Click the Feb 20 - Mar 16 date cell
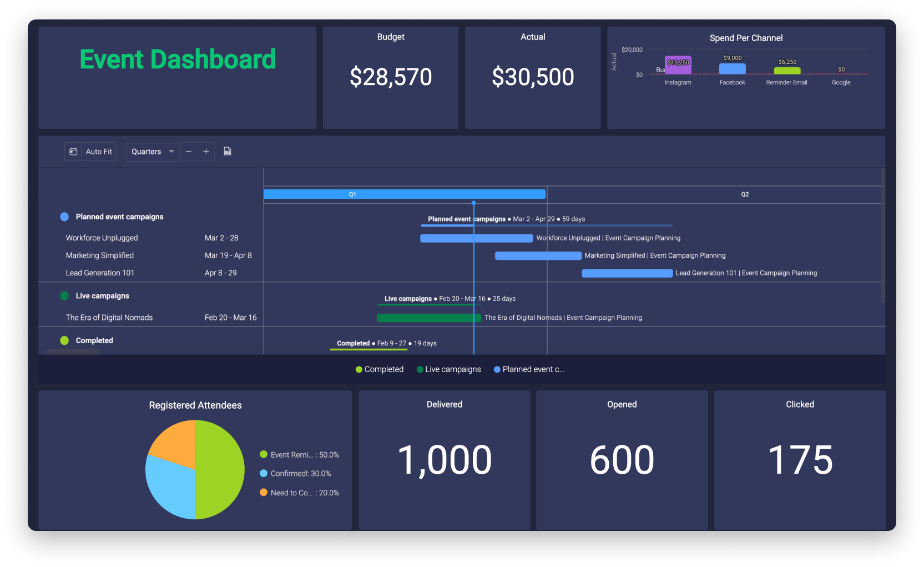This screenshot has height=567, width=924. (x=230, y=318)
